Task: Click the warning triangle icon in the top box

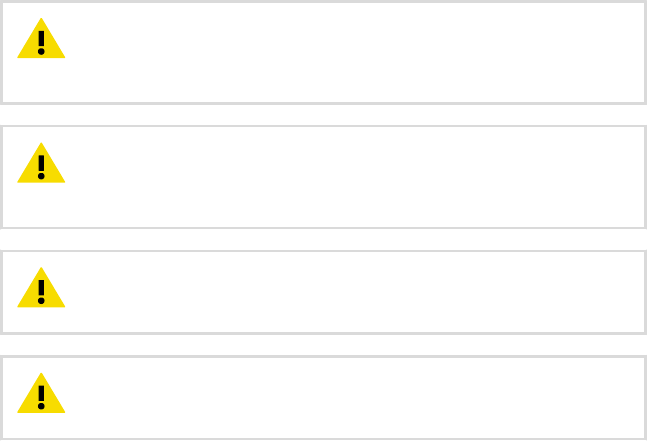Action: [41, 38]
